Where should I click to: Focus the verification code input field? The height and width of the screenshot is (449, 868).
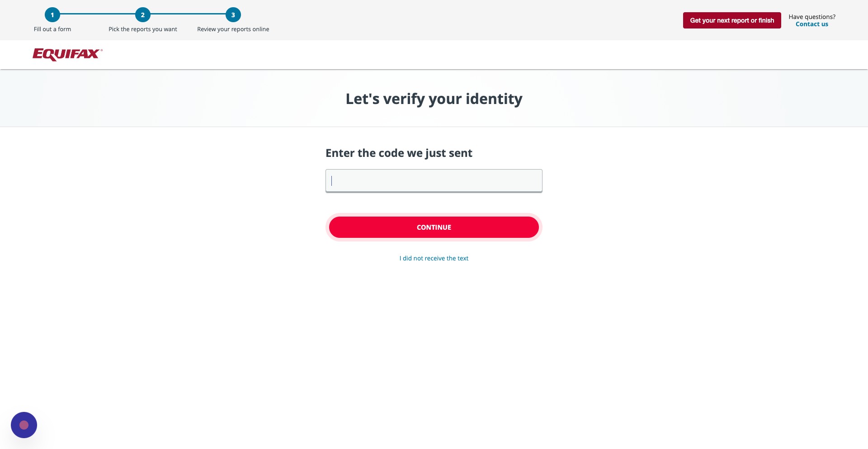434,181
